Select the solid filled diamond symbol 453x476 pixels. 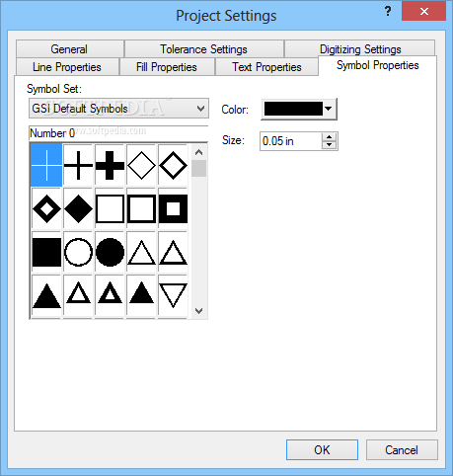78,208
